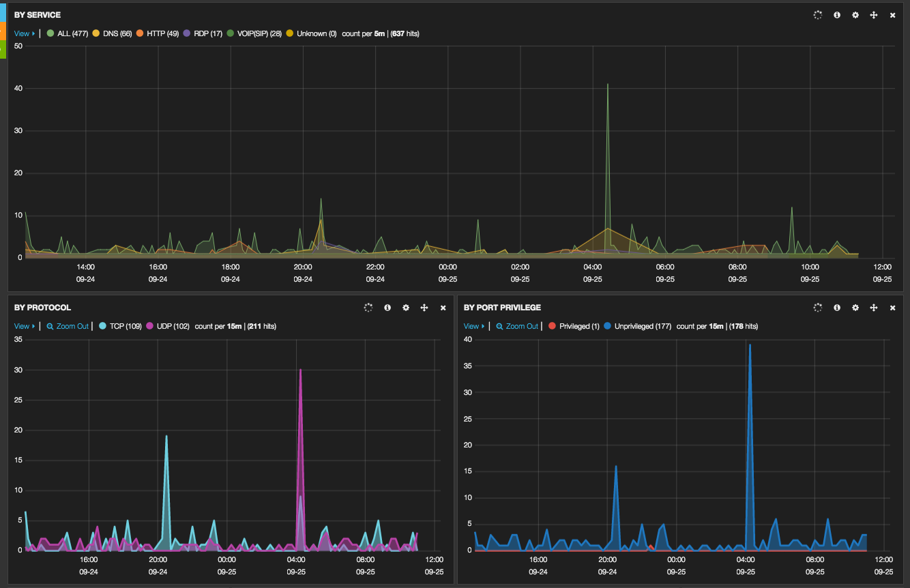Screen dimensions: 910x588
Task: Click move icon on By Port Privilege panel
Action: tap(873, 308)
